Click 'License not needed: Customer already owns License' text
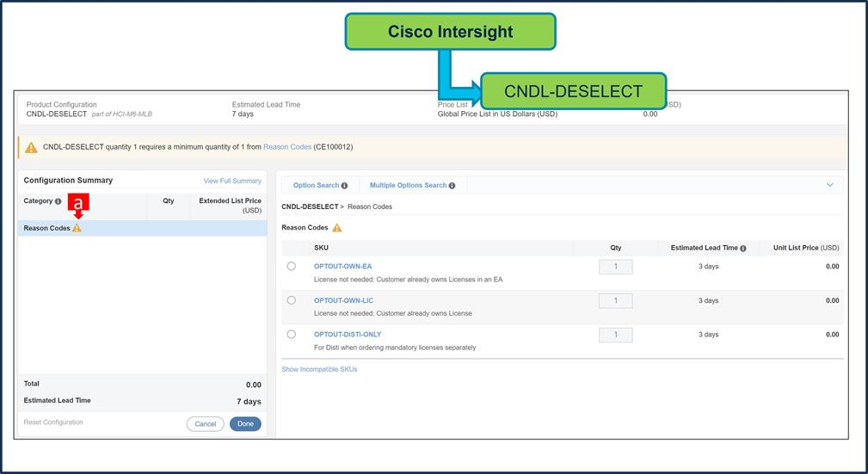Image resolution: width=868 pixels, height=474 pixels. [393, 313]
